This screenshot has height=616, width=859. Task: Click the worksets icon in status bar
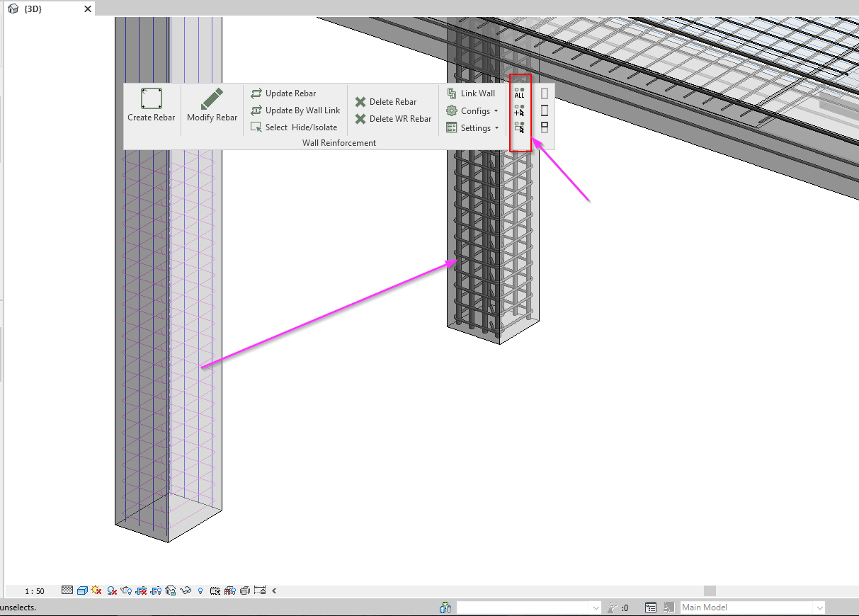click(445, 608)
